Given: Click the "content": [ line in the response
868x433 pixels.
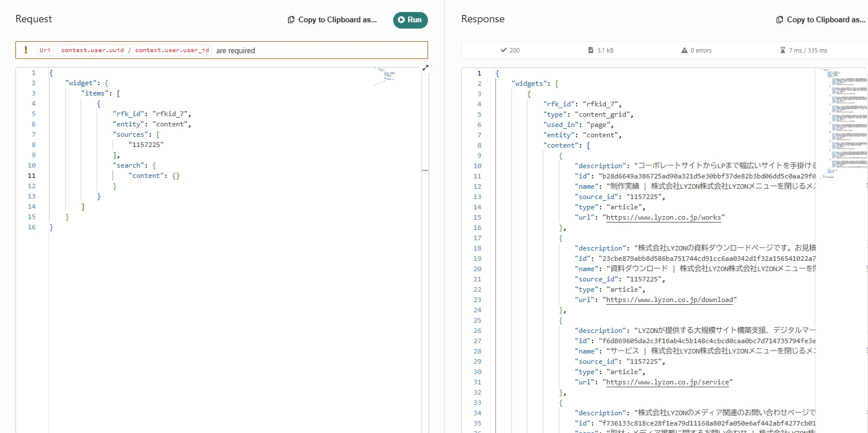Looking at the screenshot, I should pos(567,145).
